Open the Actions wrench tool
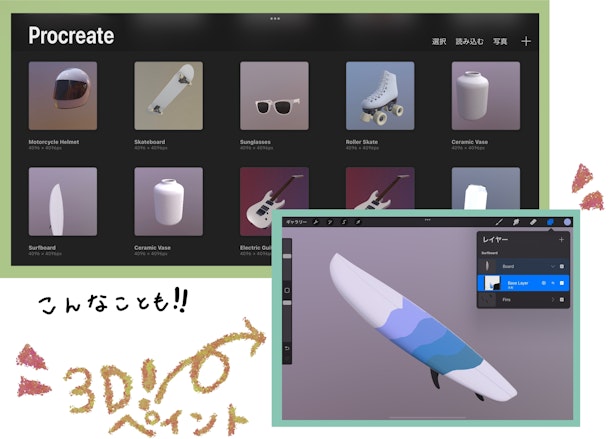The image size is (610, 439). coord(316,220)
